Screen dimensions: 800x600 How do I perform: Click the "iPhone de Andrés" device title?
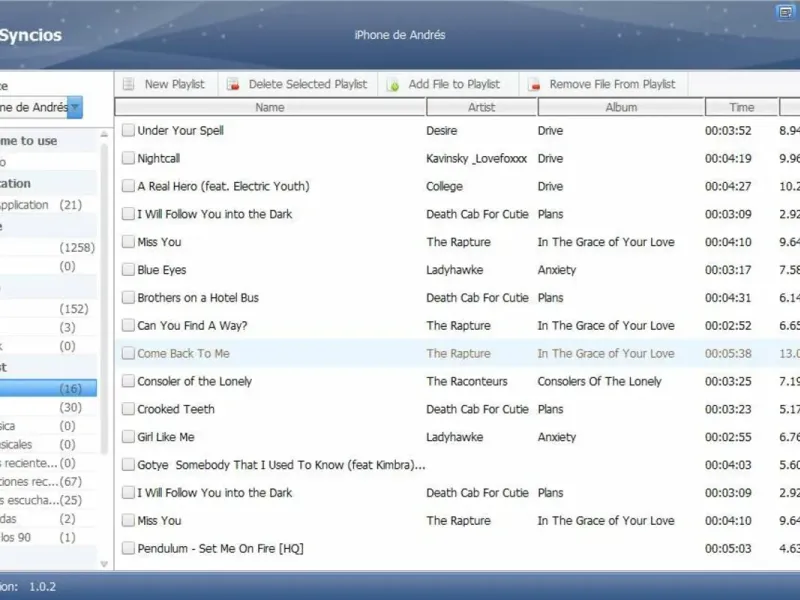pos(400,35)
